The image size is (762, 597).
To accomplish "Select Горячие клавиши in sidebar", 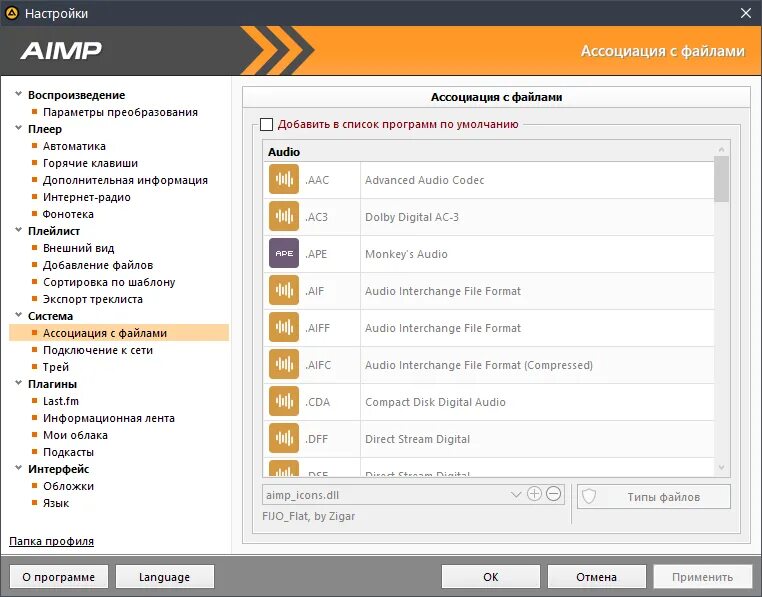I will click(x=90, y=163).
